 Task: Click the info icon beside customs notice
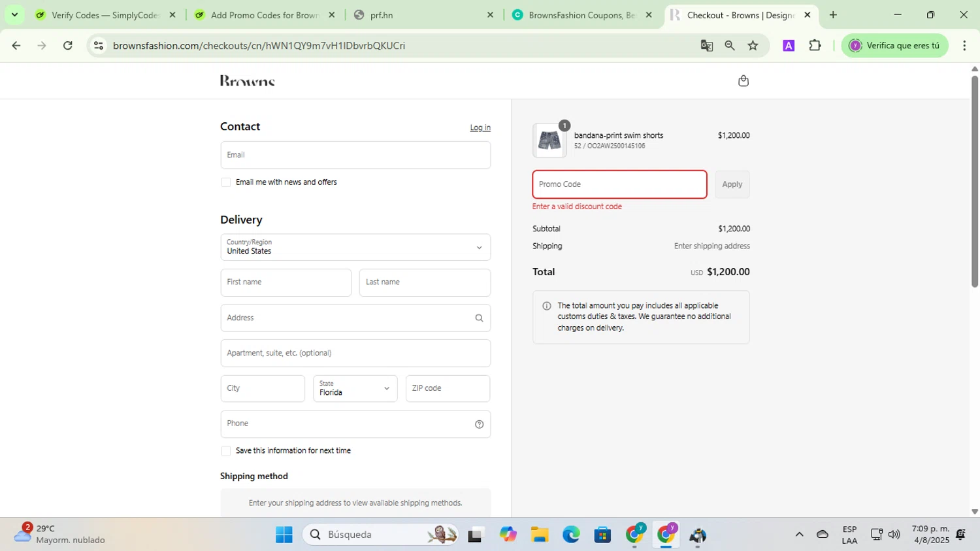point(547,306)
